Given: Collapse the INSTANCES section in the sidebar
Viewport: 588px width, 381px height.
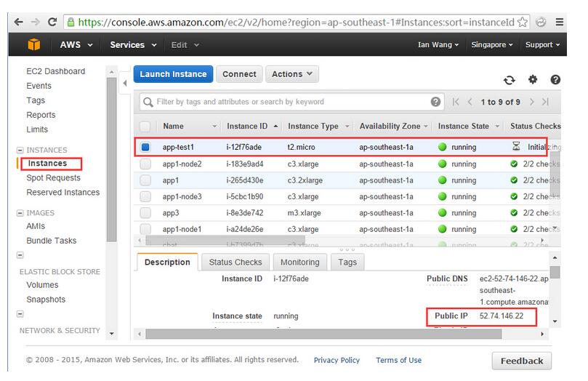Looking at the screenshot, I should tap(20, 150).
